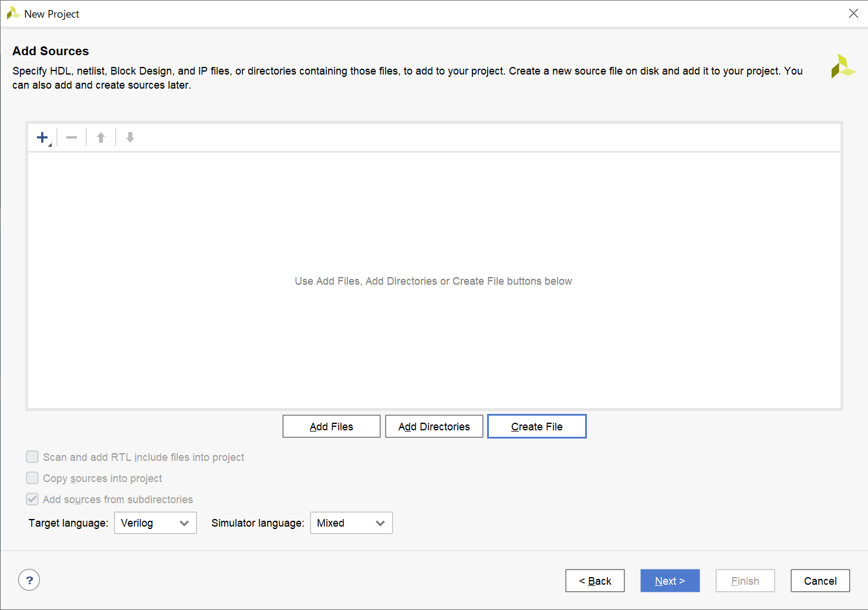Click the Move Down arrow icon
868x610 pixels.
click(x=130, y=137)
